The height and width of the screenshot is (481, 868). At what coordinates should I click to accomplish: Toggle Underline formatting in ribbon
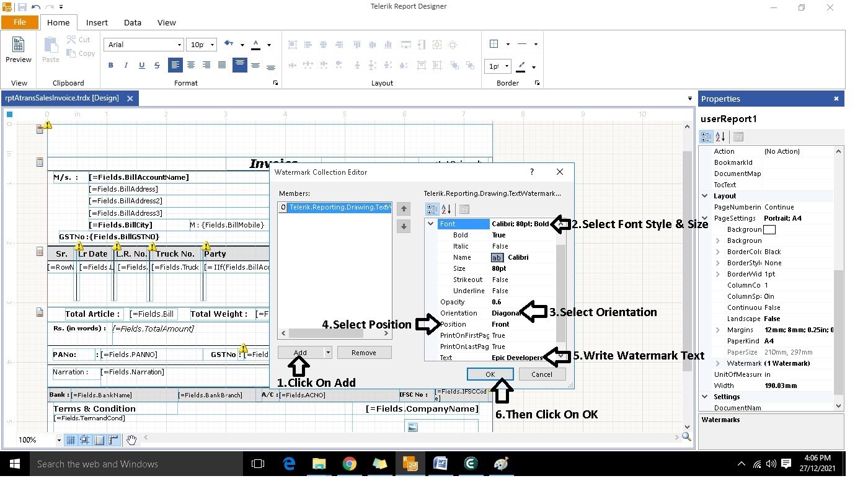point(142,65)
